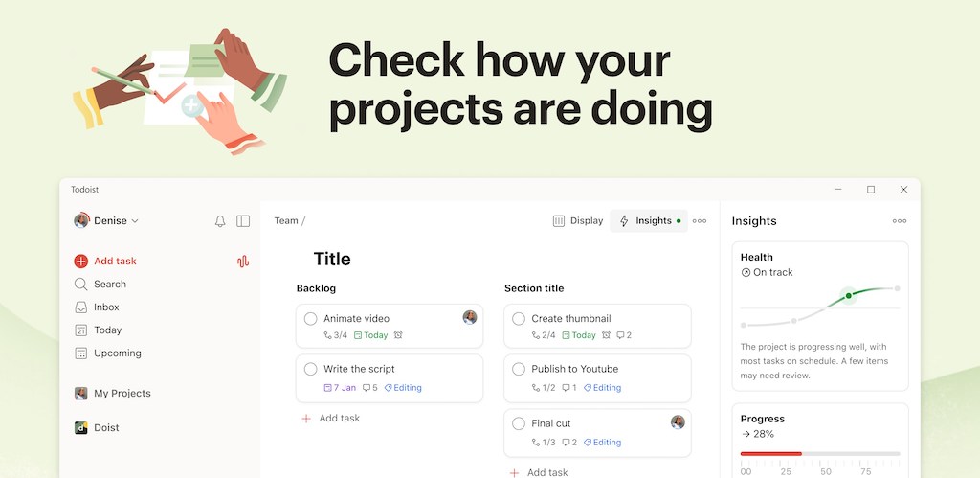Image resolution: width=980 pixels, height=478 pixels.
Task: Open the Display view options
Action: [578, 221]
